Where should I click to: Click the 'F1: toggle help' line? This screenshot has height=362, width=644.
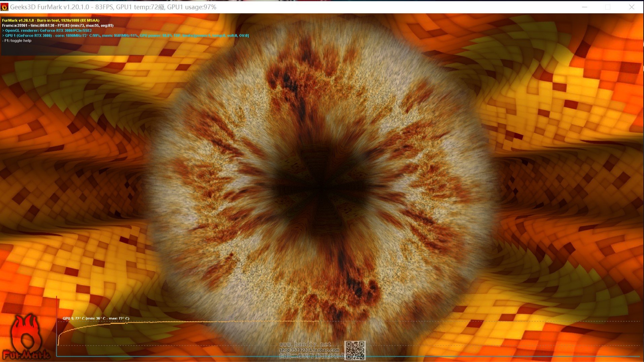point(17,41)
